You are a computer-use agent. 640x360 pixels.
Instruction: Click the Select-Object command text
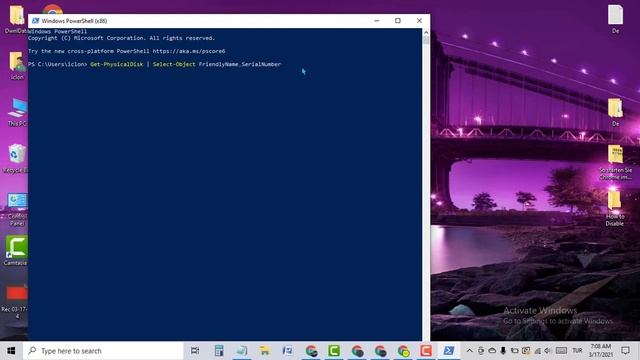click(x=174, y=64)
